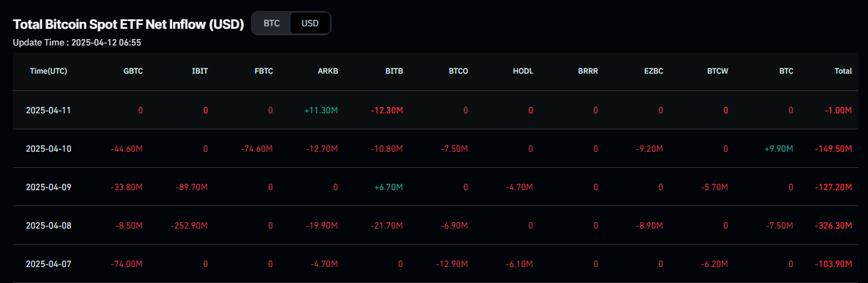The height and width of the screenshot is (283, 868).
Task: Click the GBTC column header
Action: [133, 71]
